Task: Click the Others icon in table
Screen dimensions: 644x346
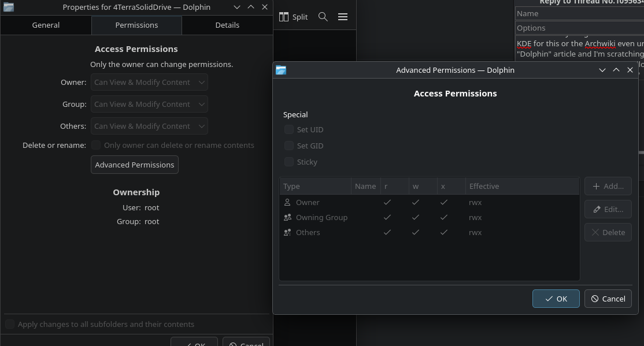Action: [287, 232]
